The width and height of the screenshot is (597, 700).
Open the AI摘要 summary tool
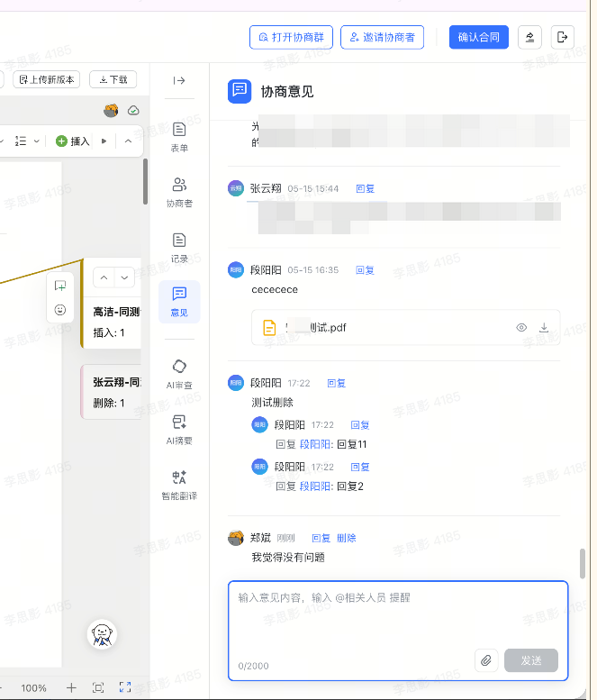pos(179,430)
